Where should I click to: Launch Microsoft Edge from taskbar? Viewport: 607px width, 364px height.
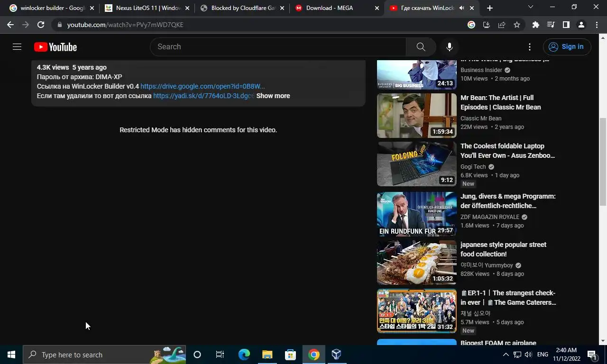244,355
